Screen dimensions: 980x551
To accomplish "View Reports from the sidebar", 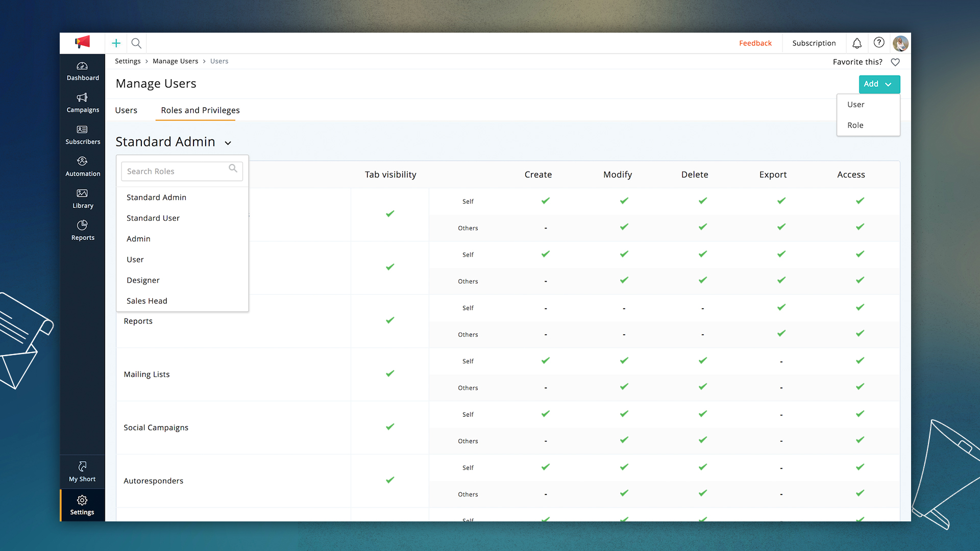I will (82, 230).
